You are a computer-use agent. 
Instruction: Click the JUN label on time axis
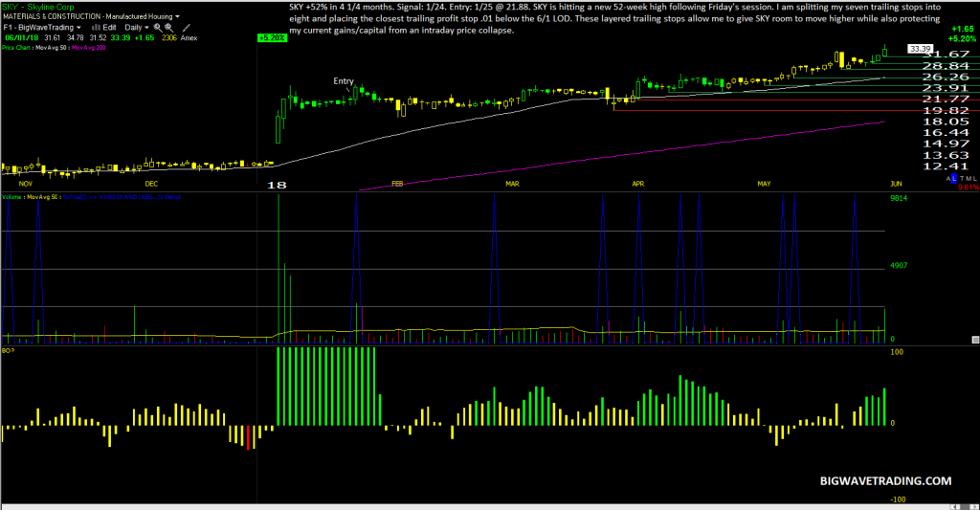coord(896,184)
